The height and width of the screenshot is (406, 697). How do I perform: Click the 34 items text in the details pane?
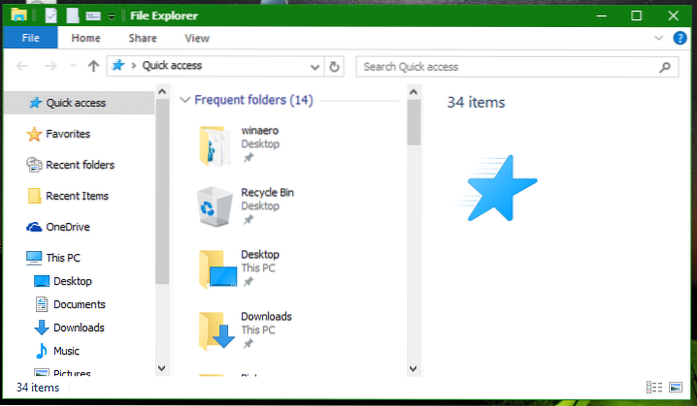tap(476, 102)
